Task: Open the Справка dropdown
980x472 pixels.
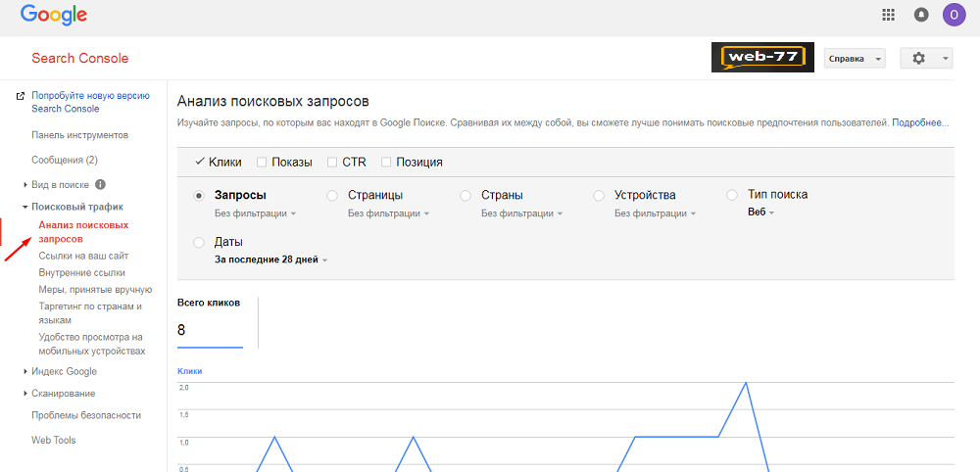Action: click(855, 59)
